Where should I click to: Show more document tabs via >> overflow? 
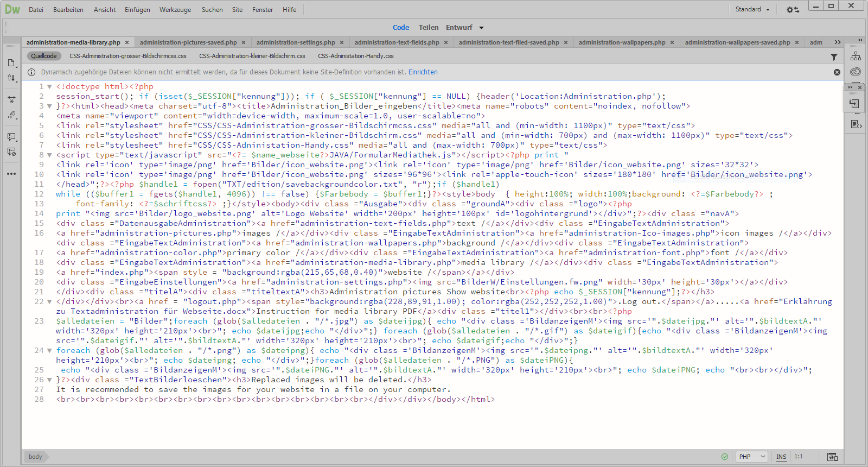pos(838,42)
